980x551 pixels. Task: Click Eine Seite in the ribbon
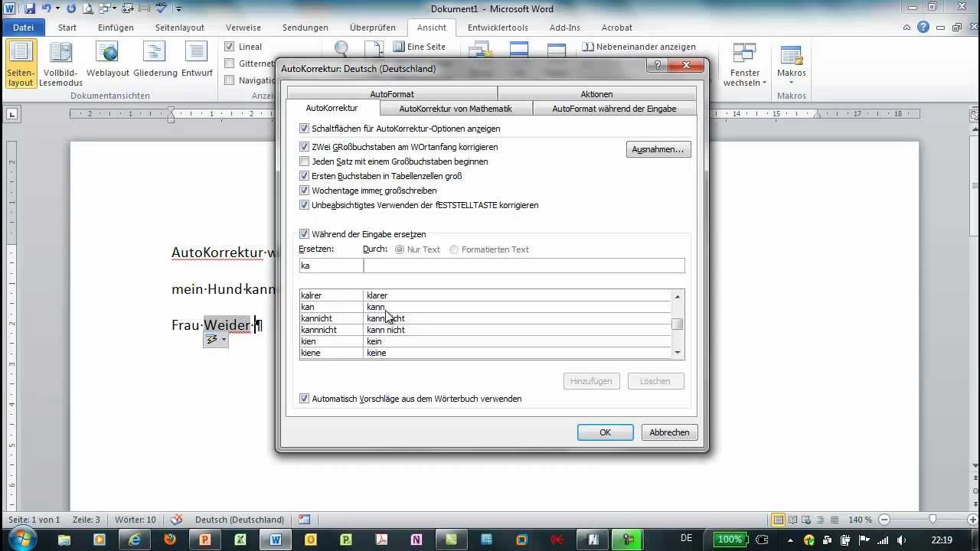coord(419,47)
